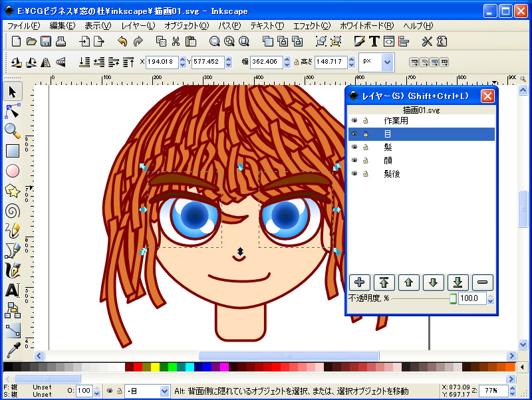This screenshot has height=400, width=532.
Task: Choose the Calligraphy pen tool
Action: 12,270
